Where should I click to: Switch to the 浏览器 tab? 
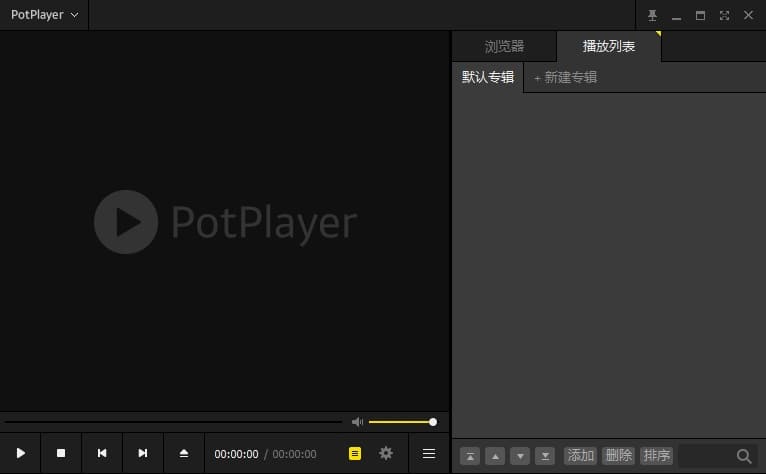click(x=504, y=46)
